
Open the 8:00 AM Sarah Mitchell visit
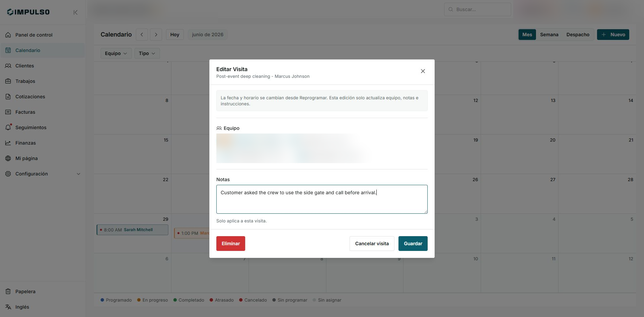tap(132, 230)
